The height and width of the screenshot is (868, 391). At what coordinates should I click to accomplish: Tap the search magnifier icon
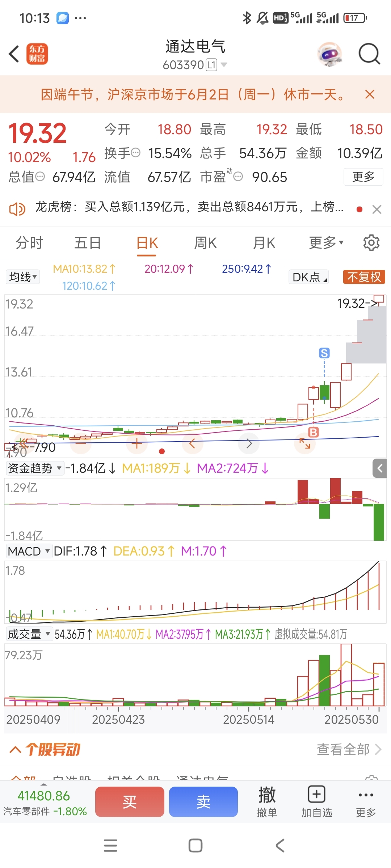coord(369,54)
